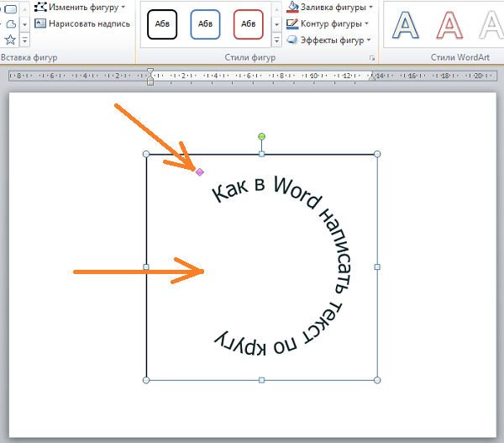Open the Стили фигур dialog launcher
The width and height of the screenshot is (504, 443).
pos(372,58)
